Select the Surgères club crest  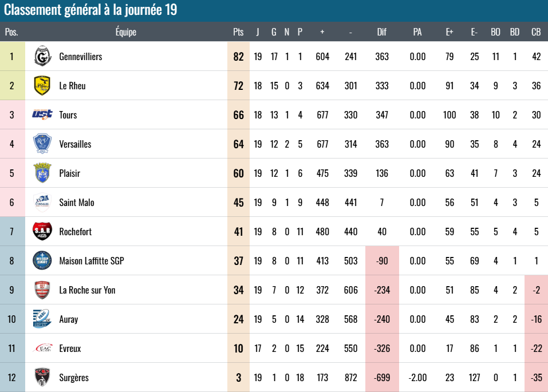tap(42, 377)
